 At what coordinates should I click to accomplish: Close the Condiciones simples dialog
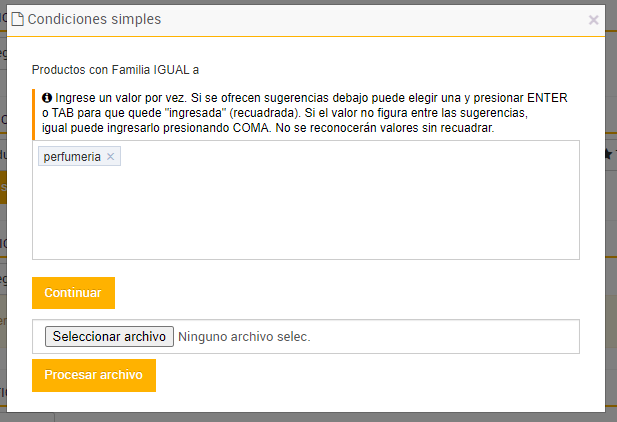[x=593, y=19]
